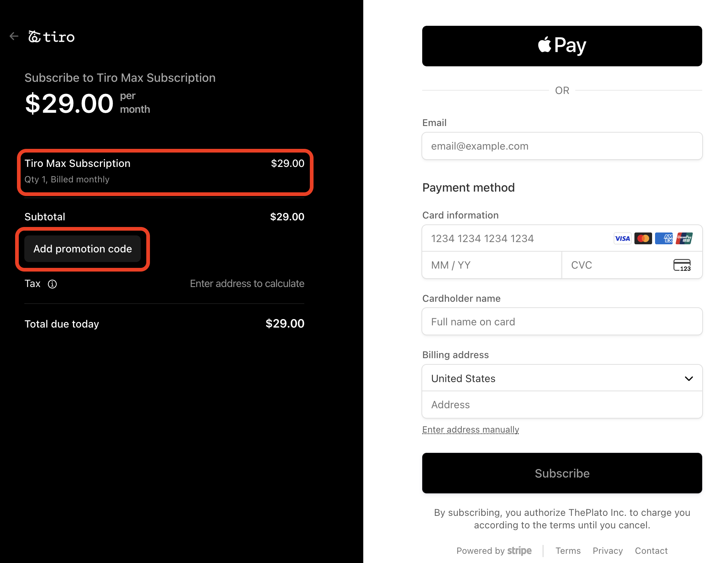
Task: Click the tax info icon
Action: coord(52,284)
